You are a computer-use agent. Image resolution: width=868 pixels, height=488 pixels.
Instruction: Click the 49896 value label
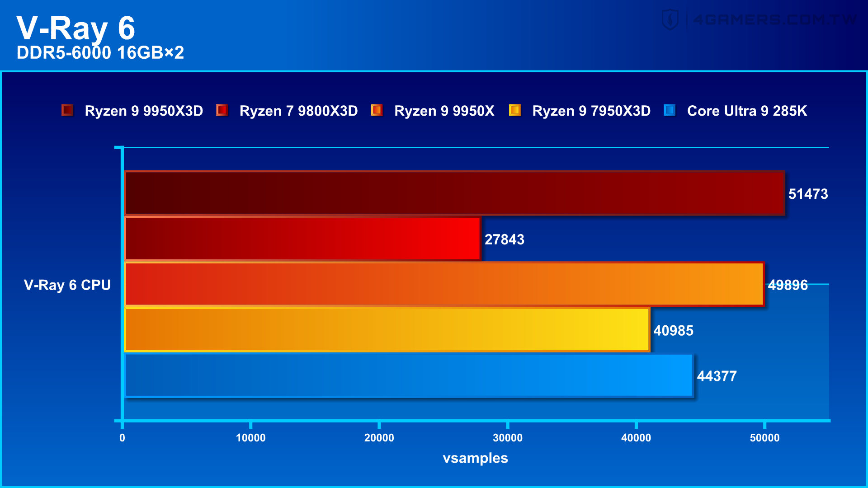coord(788,285)
